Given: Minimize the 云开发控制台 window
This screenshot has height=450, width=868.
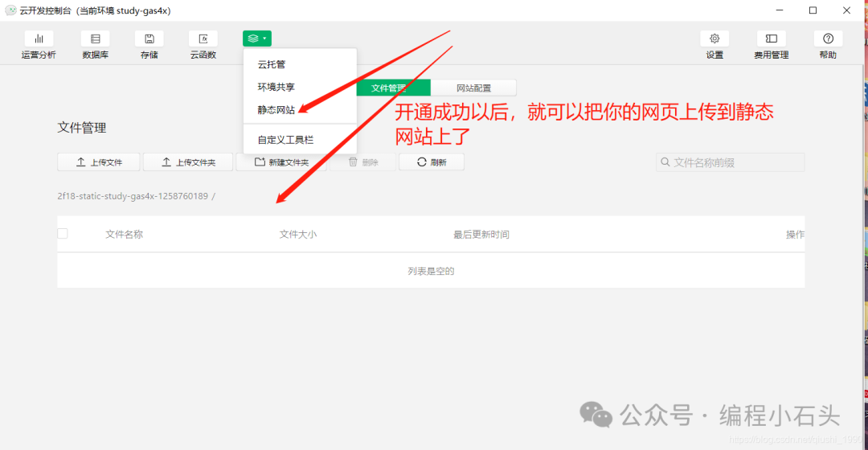Looking at the screenshot, I should [x=780, y=10].
